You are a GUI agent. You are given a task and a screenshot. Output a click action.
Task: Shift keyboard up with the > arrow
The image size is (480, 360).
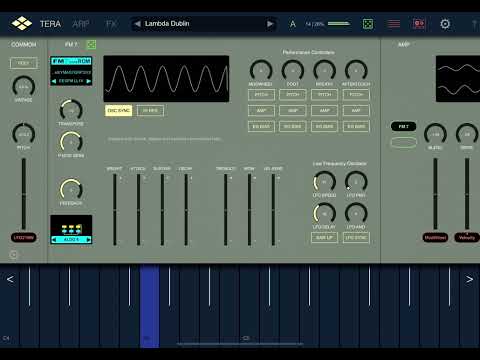[469, 279]
